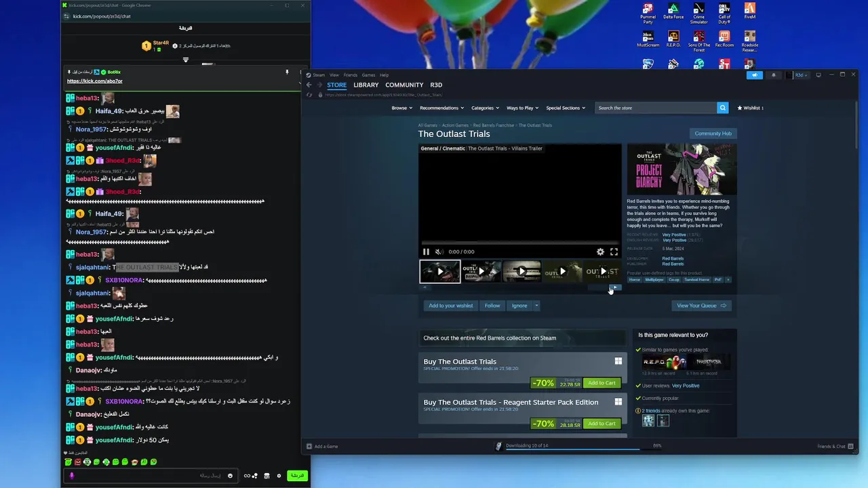The width and height of the screenshot is (868, 488).
Task: Click Steam search magnifier button
Action: pyautogui.click(x=723, y=108)
